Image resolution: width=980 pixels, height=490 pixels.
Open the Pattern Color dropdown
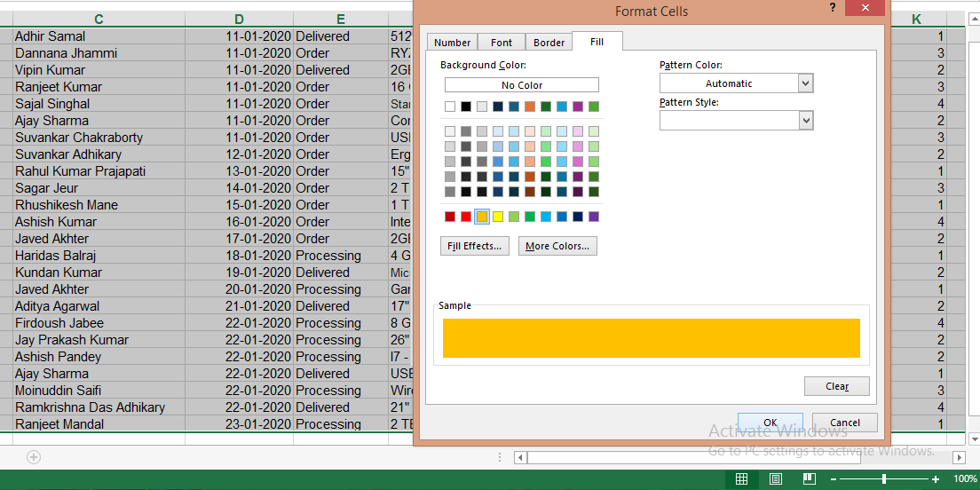[x=806, y=83]
